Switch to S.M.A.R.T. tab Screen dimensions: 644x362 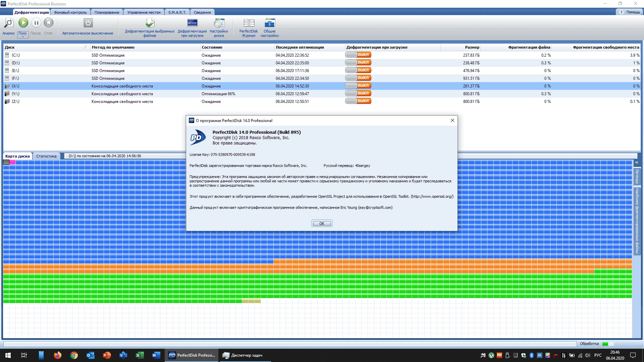[x=177, y=12]
